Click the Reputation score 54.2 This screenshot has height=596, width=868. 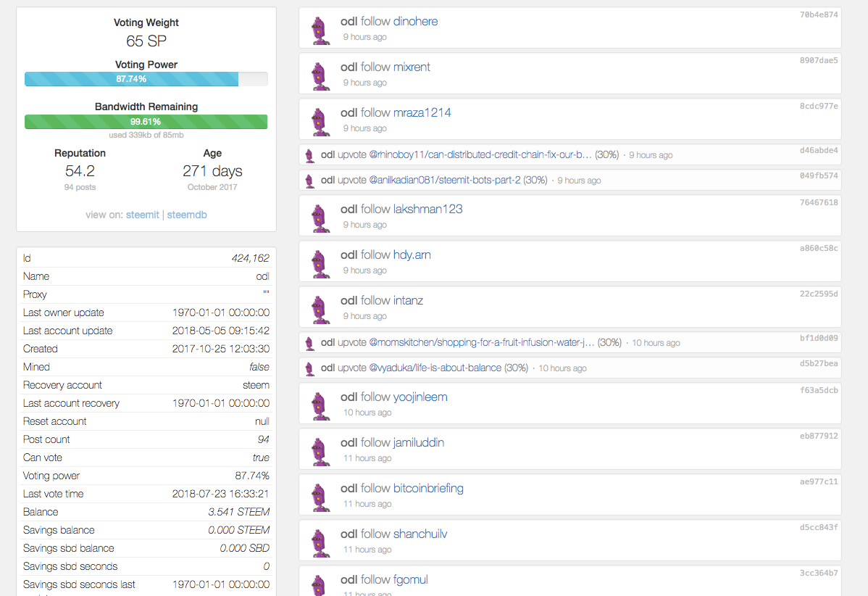(x=80, y=171)
